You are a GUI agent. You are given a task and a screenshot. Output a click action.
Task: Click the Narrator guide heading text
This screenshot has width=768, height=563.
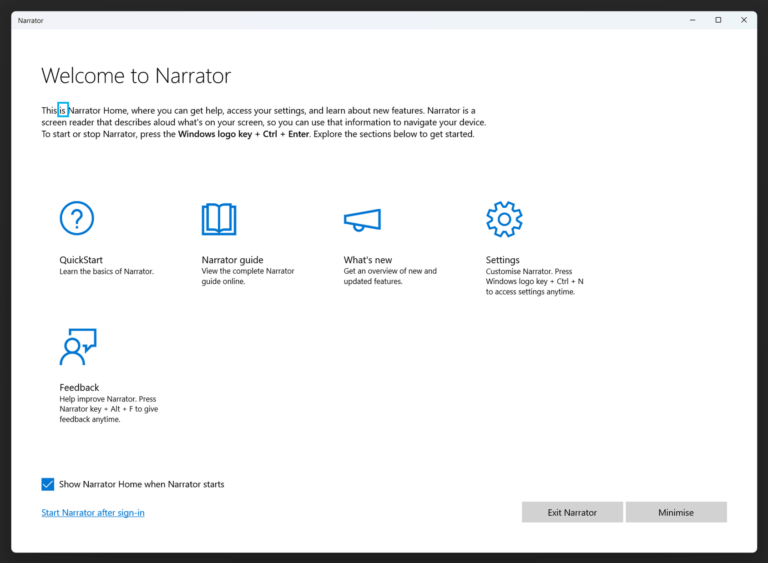pos(232,260)
